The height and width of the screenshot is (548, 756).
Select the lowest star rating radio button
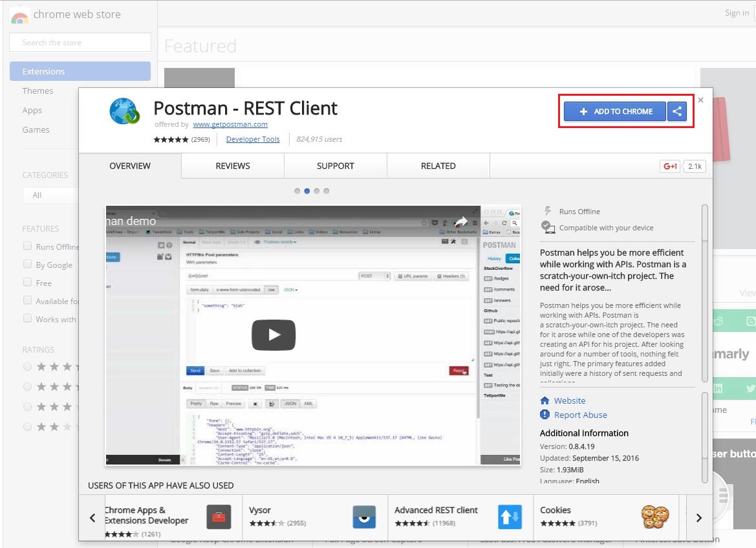(x=27, y=427)
